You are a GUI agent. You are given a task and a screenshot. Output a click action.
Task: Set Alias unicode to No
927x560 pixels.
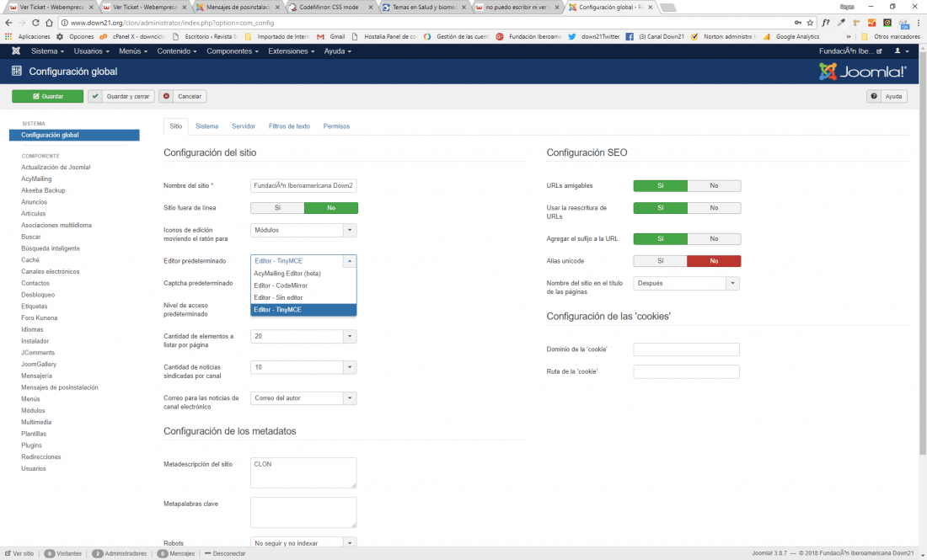pyautogui.click(x=714, y=261)
